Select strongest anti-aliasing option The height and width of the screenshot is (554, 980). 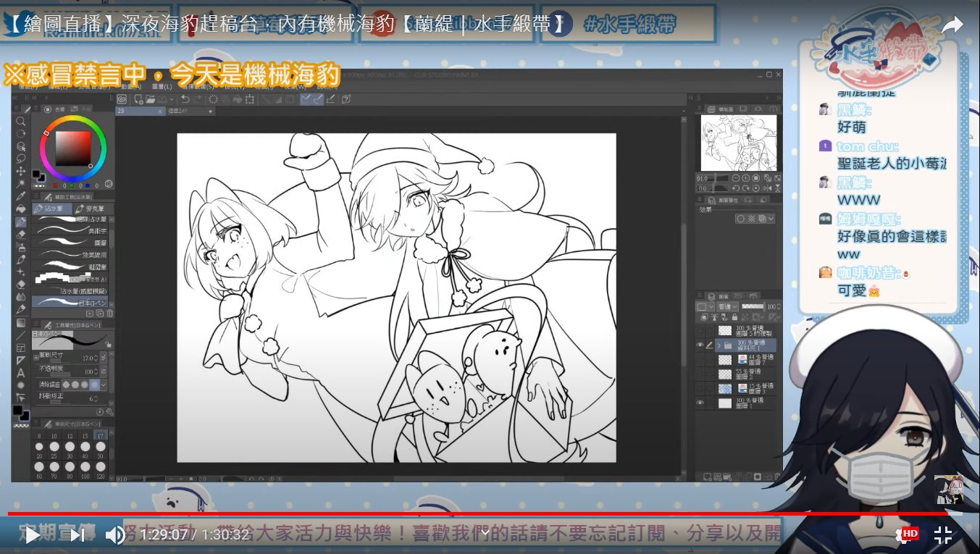(x=94, y=384)
